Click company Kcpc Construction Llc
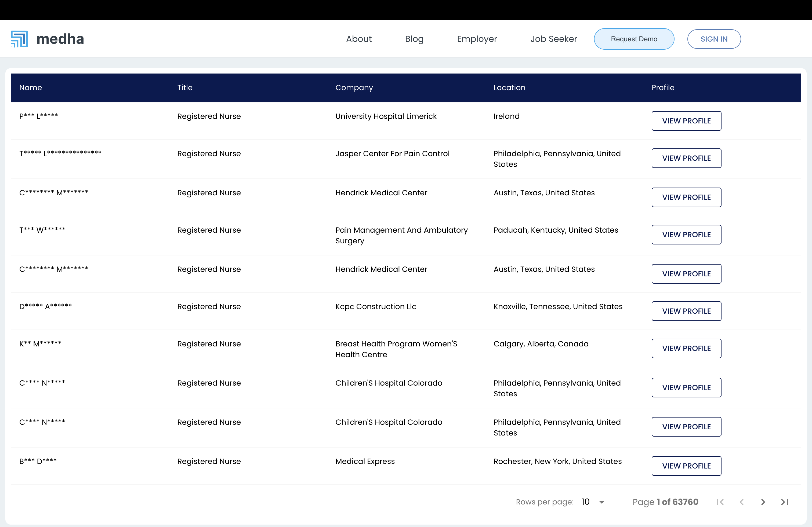This screenshot has height=527, width=812. 376,306
